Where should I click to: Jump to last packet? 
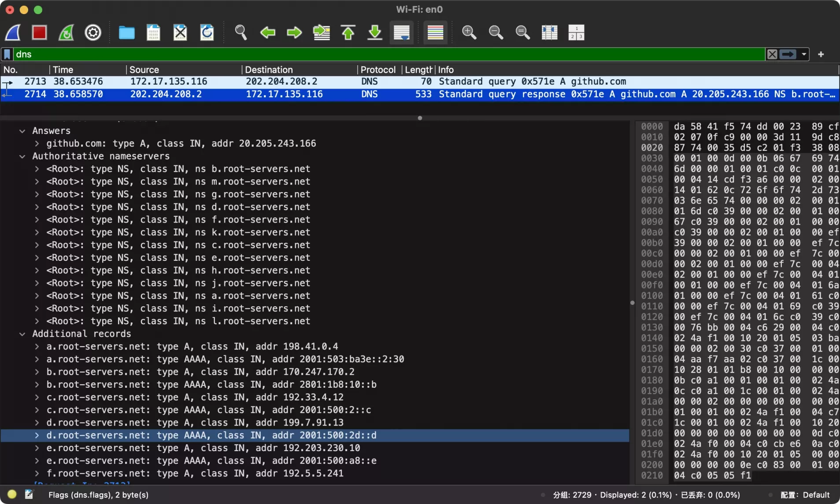(x=375, y=33)
